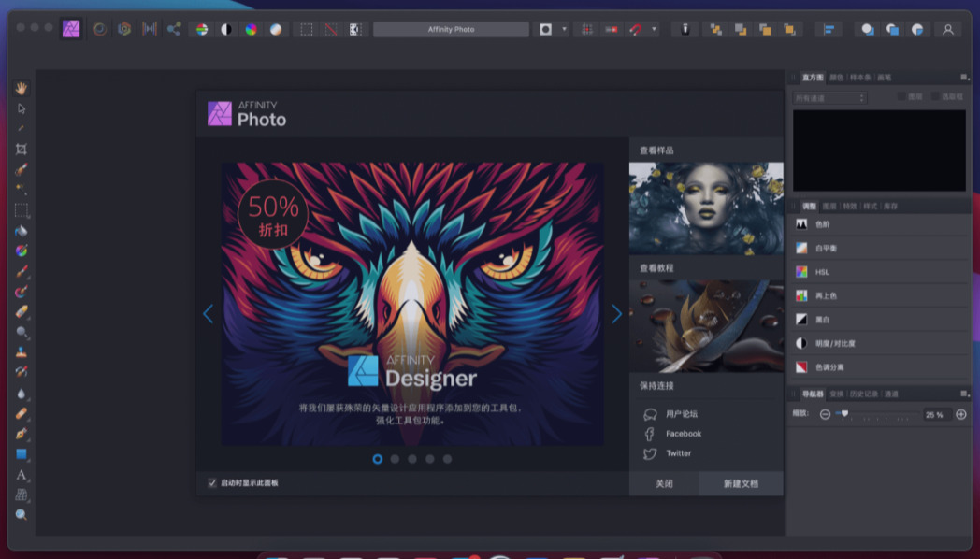Screen dimensions: 980x559
Task: Toggle the Quick Mask toolbar button
Action: [x=545, y=29]
